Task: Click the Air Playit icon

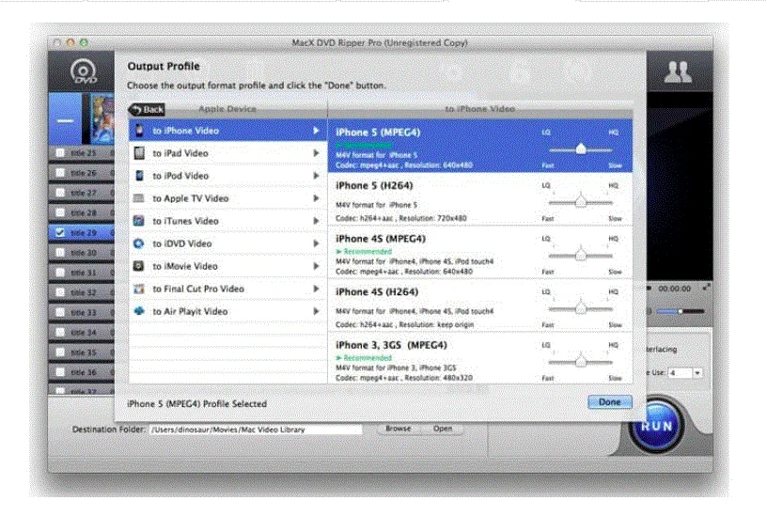Action: pos(139,311)
